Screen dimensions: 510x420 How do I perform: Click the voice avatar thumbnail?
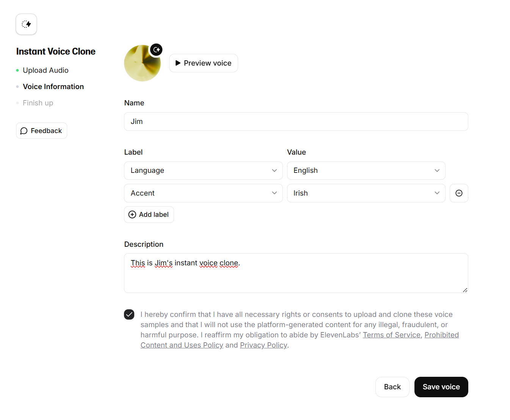click(142, 63)
